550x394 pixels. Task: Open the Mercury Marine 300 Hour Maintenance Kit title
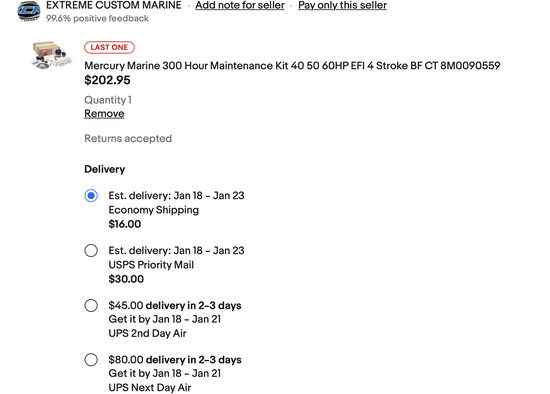pyautogui.click(x=292, y=66)
